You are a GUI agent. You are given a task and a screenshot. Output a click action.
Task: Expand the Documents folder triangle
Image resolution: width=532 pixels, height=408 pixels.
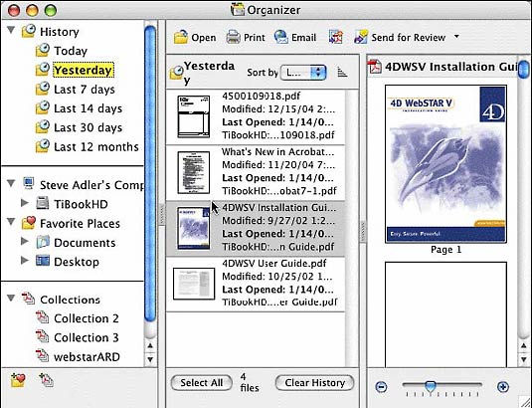[25, 242]
